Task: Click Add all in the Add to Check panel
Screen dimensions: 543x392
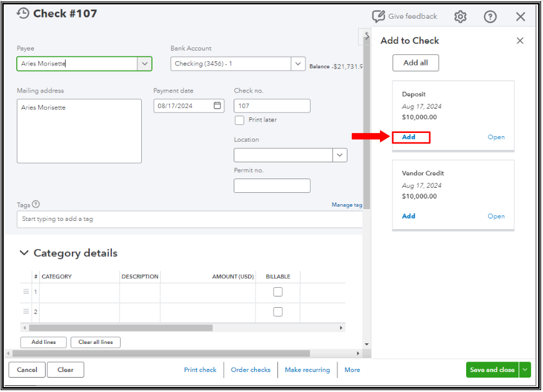Action: pyautogui.click(x=415, y=62)
